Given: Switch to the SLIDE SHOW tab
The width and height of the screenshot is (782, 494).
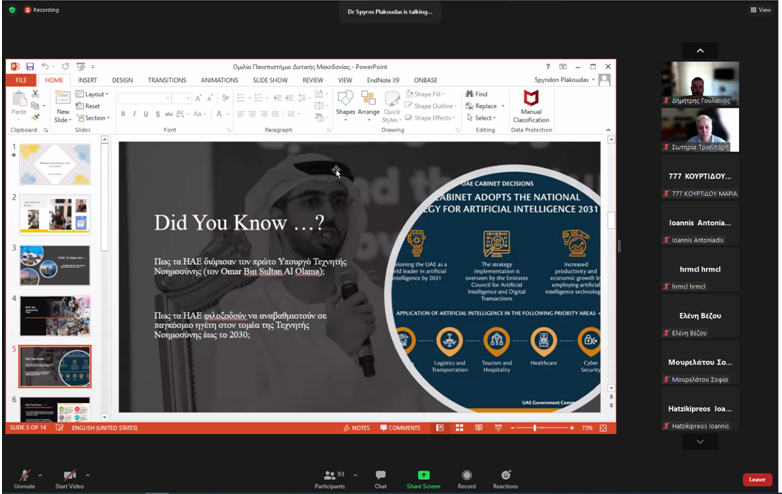Looking at the screenshot, I should (270, 80).
